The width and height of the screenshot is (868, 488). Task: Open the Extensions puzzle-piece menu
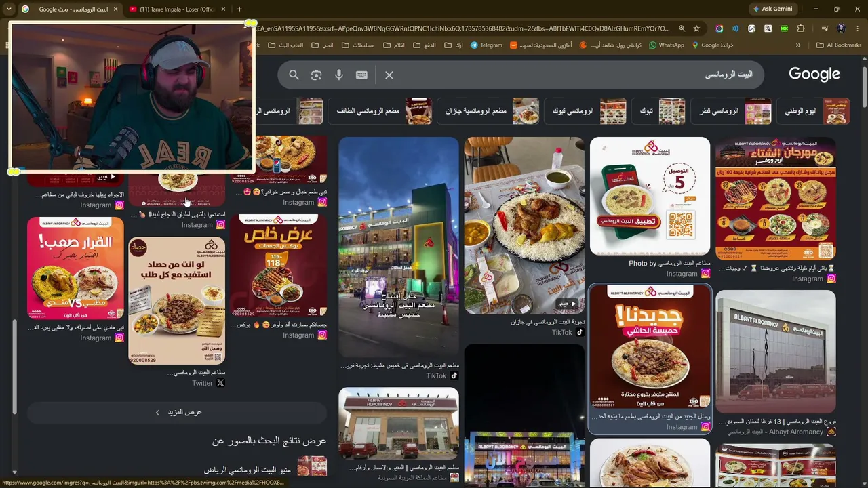pos(801,28)
